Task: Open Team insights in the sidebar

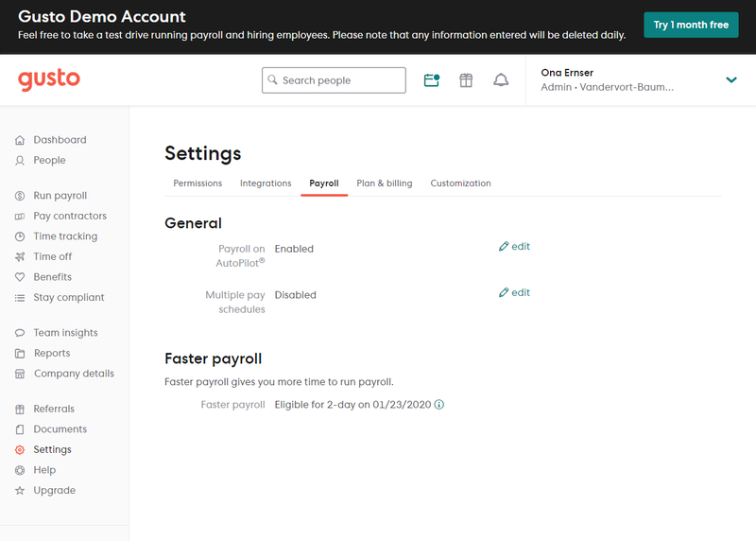Action: point(65,333)
